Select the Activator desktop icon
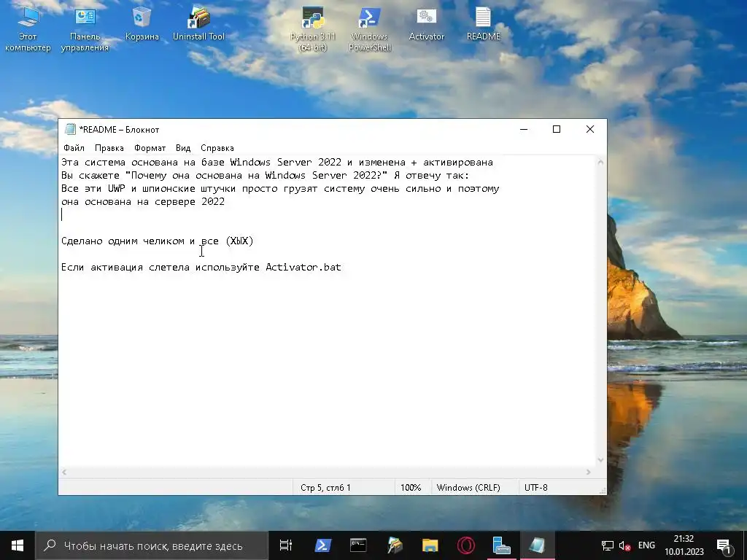The height and width of the screenshot is (560, 747). (426, 24)
